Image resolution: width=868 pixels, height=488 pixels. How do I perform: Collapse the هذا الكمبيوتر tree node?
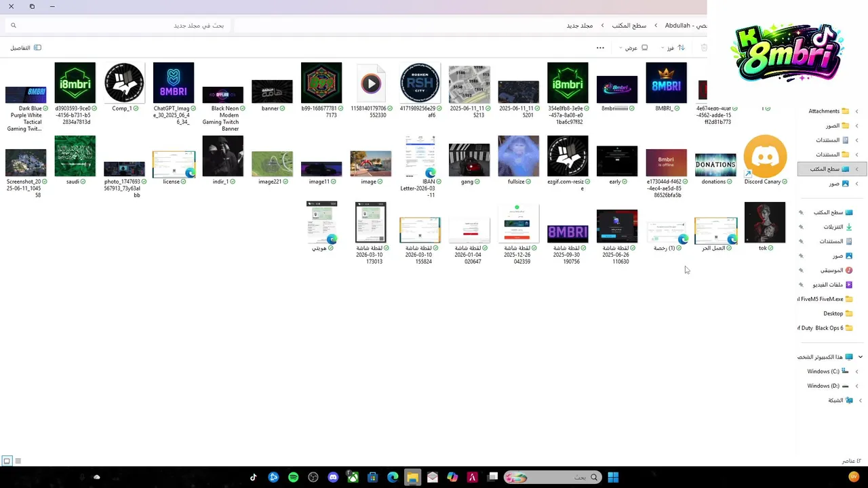861,357
